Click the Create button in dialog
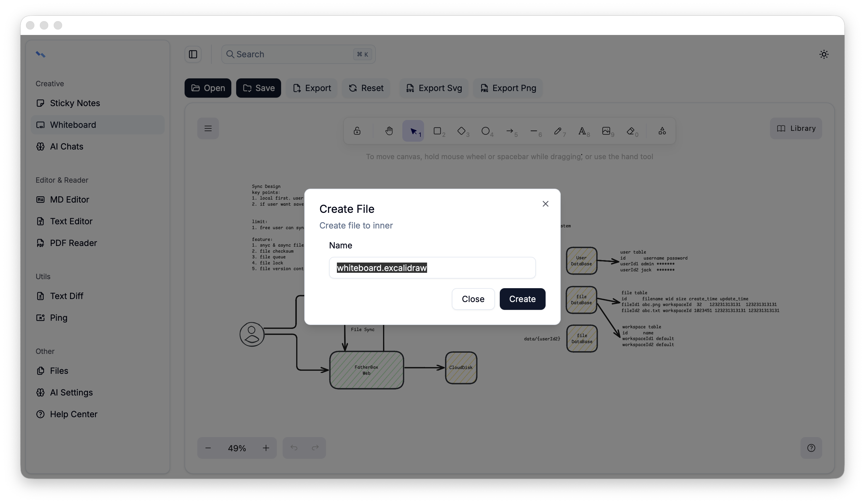865x504 pixels. (x=522, y=299)
